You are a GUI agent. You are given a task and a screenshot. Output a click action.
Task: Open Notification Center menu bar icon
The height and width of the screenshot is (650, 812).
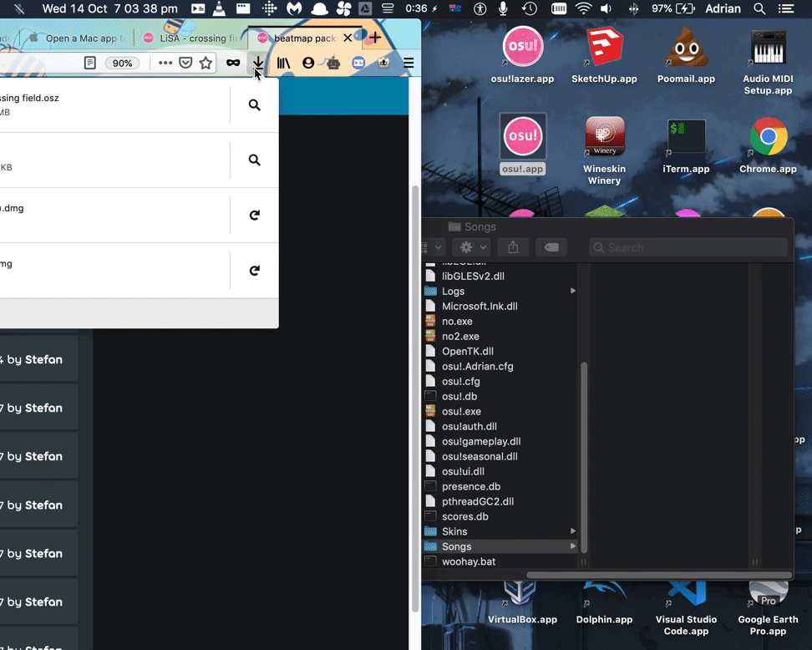[x=786, y=9]
